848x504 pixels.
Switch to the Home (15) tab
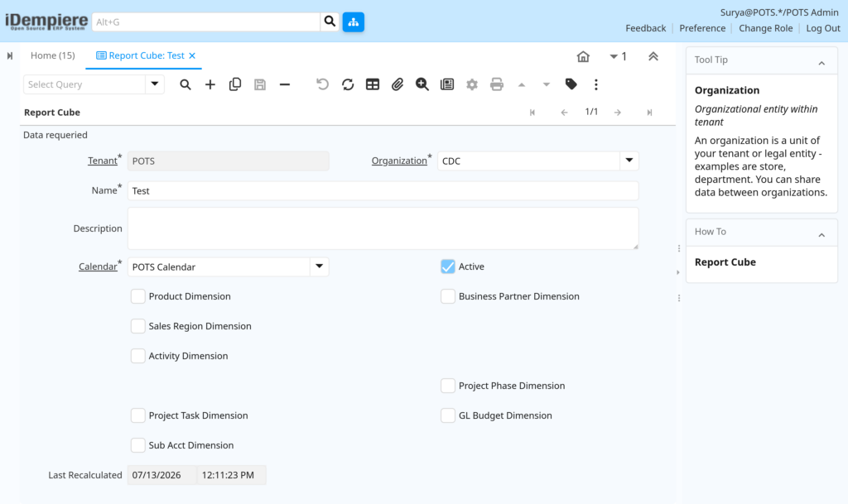(x=52, y=55)
